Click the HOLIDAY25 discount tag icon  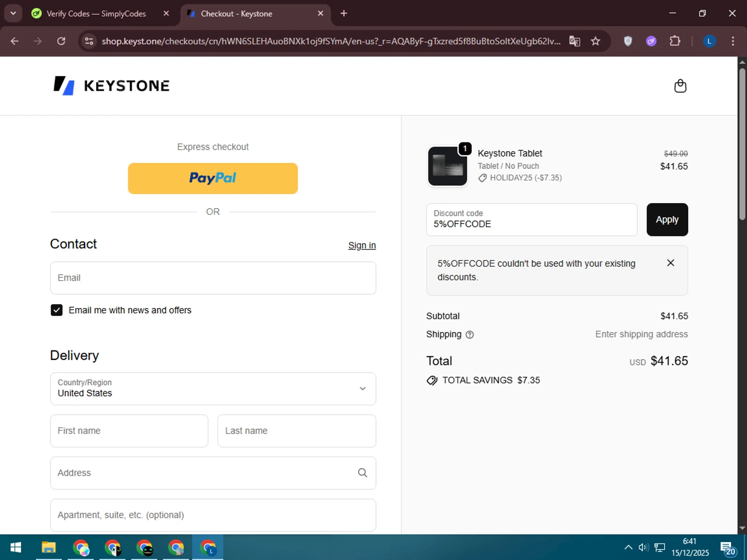482,178
